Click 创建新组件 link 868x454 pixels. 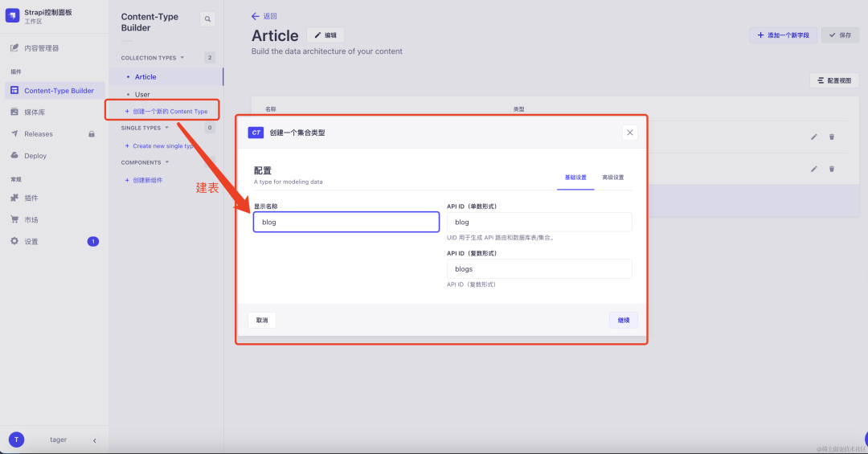[x=143, y=180]
